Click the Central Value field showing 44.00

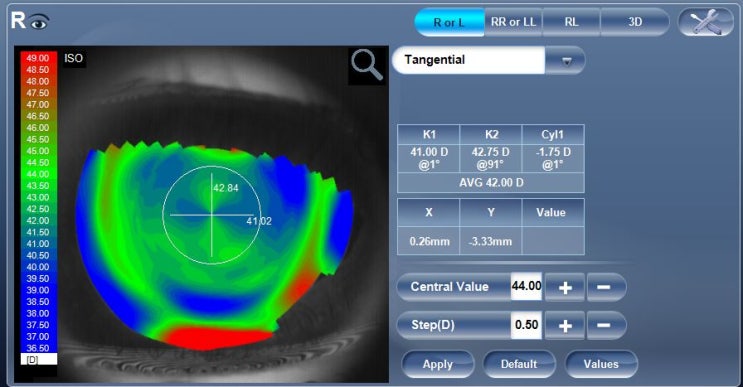(x=526, y=286)
